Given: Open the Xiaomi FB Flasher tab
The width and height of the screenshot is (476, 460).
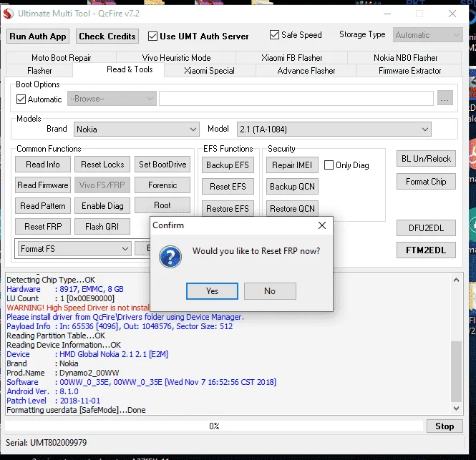Looking at the screenshot, I should pyautogui.click(x=291, y=58).
